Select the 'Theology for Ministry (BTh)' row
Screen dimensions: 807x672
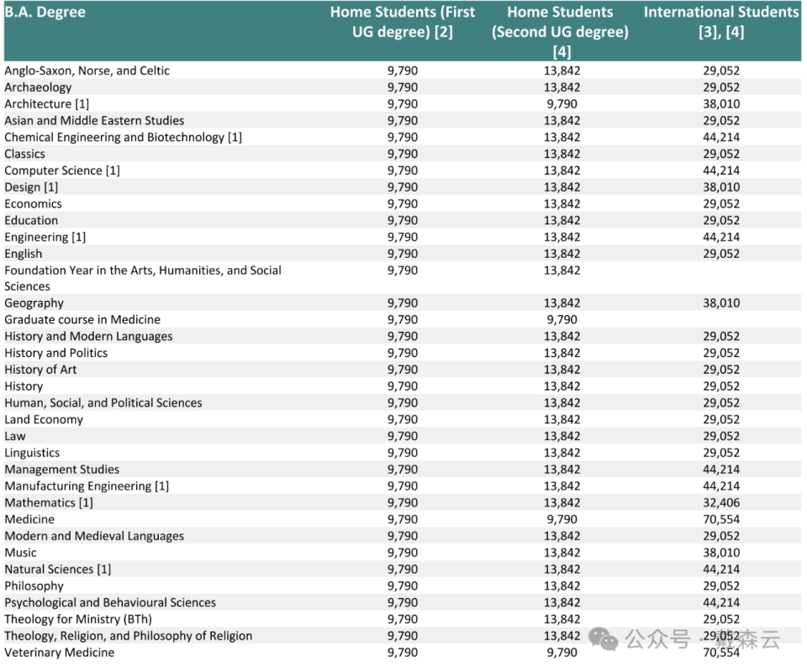[x=76, y=619]
